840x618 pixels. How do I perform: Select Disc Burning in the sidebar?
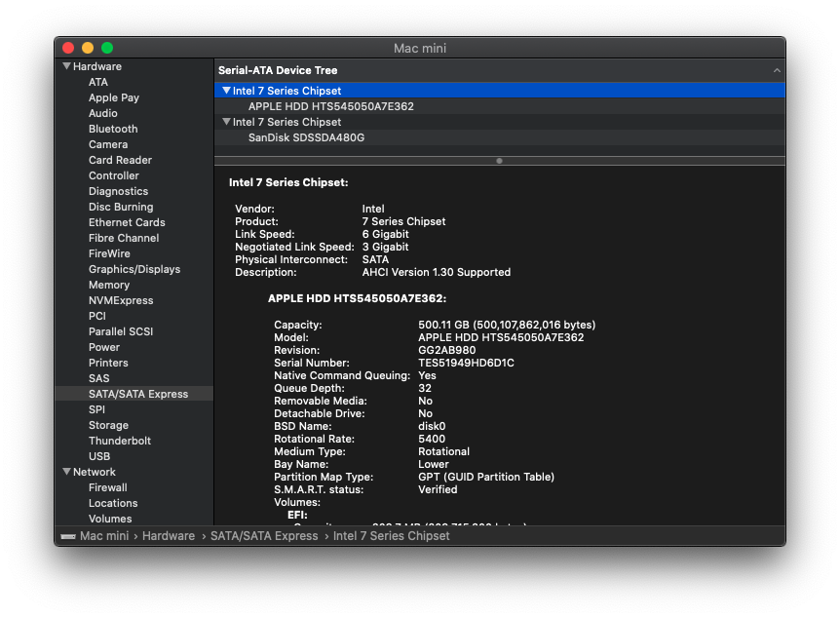tap(121, 207)
